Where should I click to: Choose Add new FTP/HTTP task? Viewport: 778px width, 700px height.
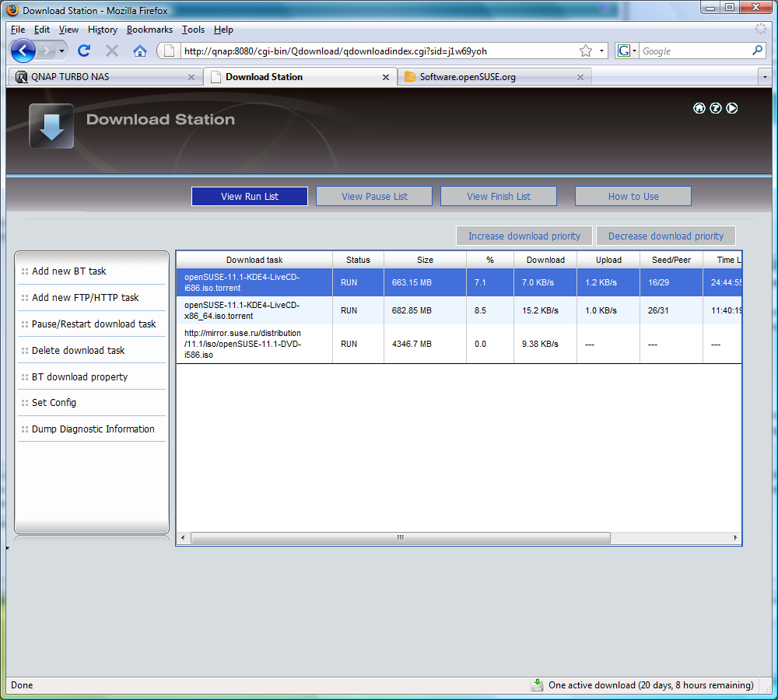(x=86, y=297)
